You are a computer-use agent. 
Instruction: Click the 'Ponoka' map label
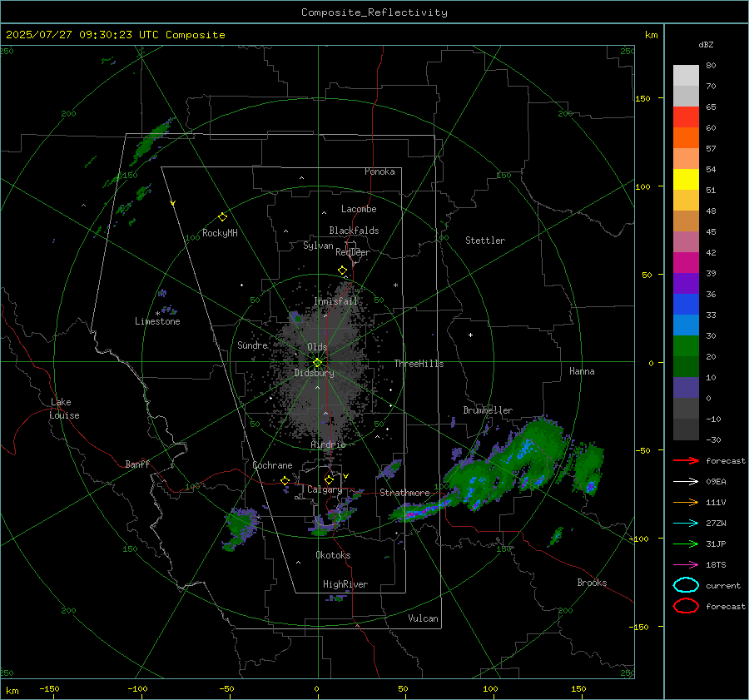tap(379, 171)
